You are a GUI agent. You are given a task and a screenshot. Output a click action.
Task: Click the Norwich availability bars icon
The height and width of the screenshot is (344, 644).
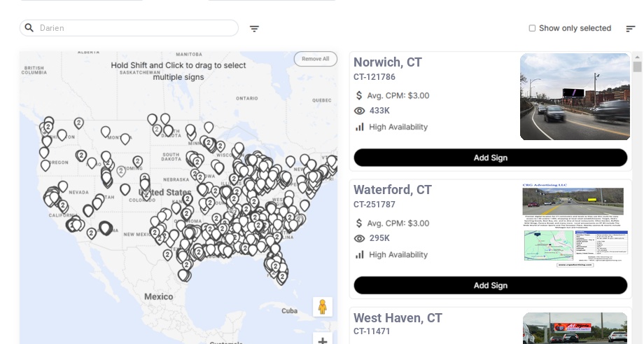pos(360,127)
